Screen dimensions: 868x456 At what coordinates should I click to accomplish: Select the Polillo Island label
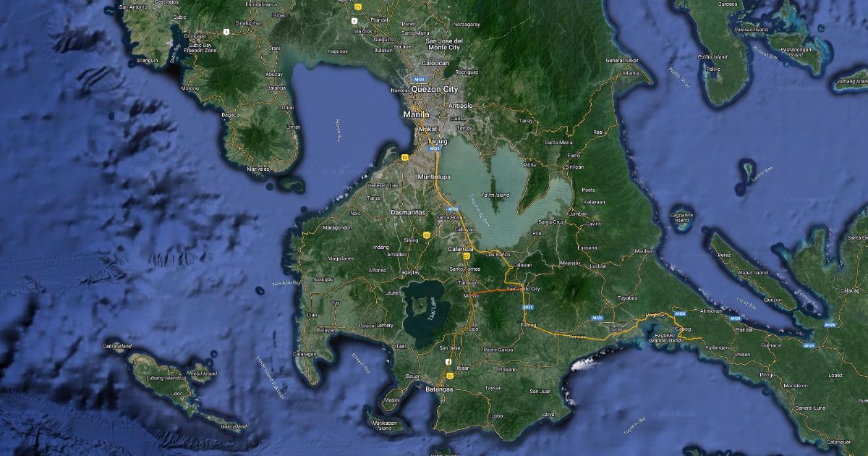pyautogui.click(x=712, y=56)
